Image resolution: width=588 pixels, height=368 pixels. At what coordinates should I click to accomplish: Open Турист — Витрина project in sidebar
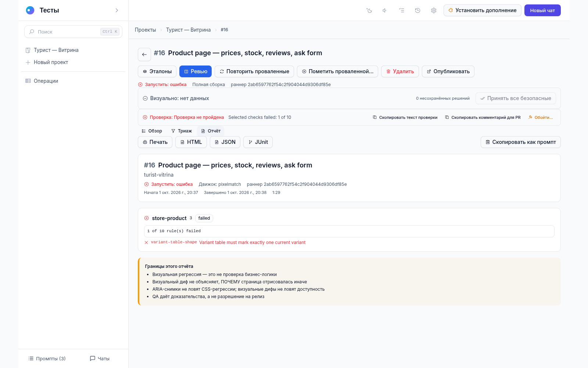click(x=73, y=50)
